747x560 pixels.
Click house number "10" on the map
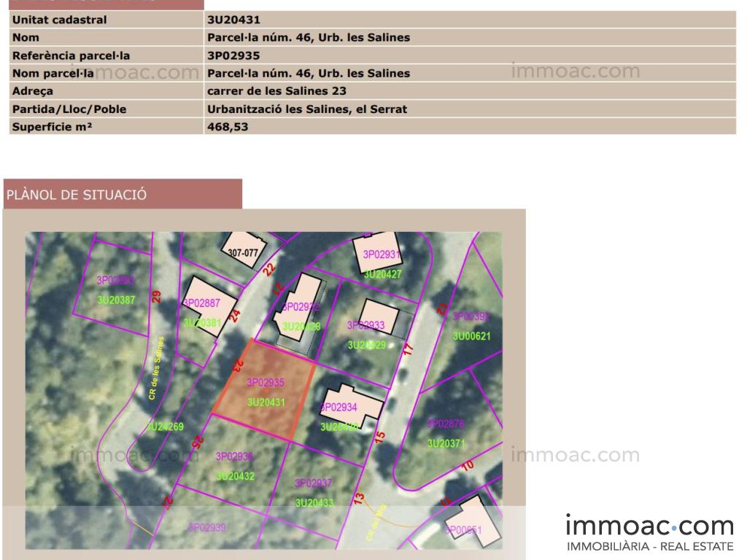click(468, 465)
